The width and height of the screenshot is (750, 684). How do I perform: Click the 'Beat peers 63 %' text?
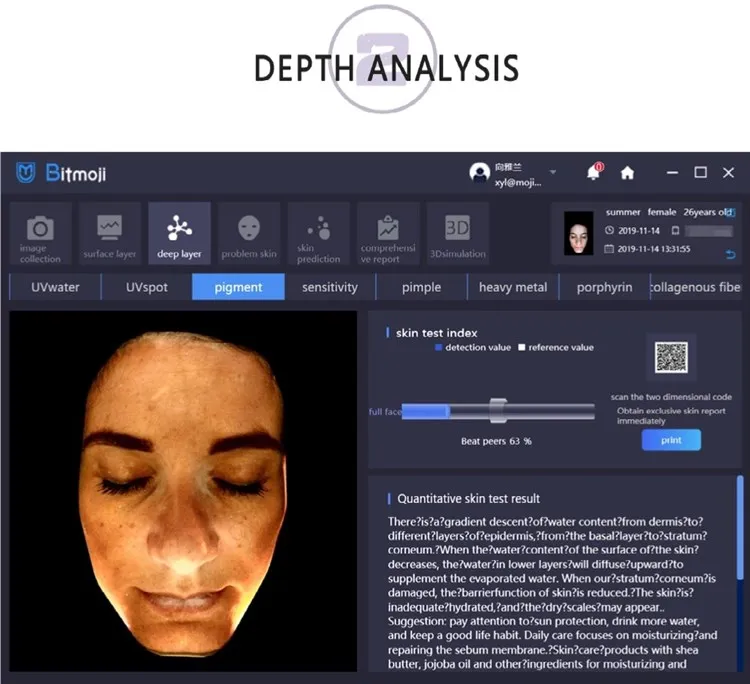point(496,441)
